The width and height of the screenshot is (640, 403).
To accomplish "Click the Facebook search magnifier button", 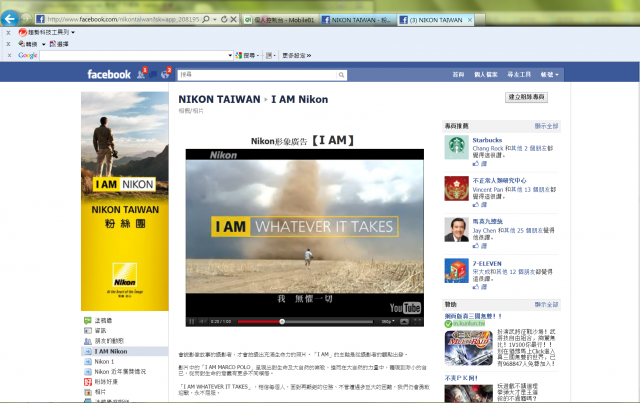I will coord(341,75).
